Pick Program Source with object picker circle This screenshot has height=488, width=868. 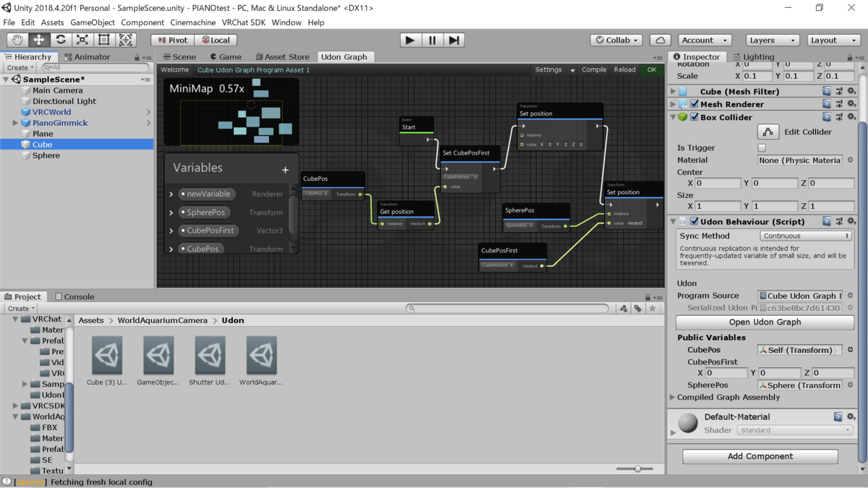850,296
